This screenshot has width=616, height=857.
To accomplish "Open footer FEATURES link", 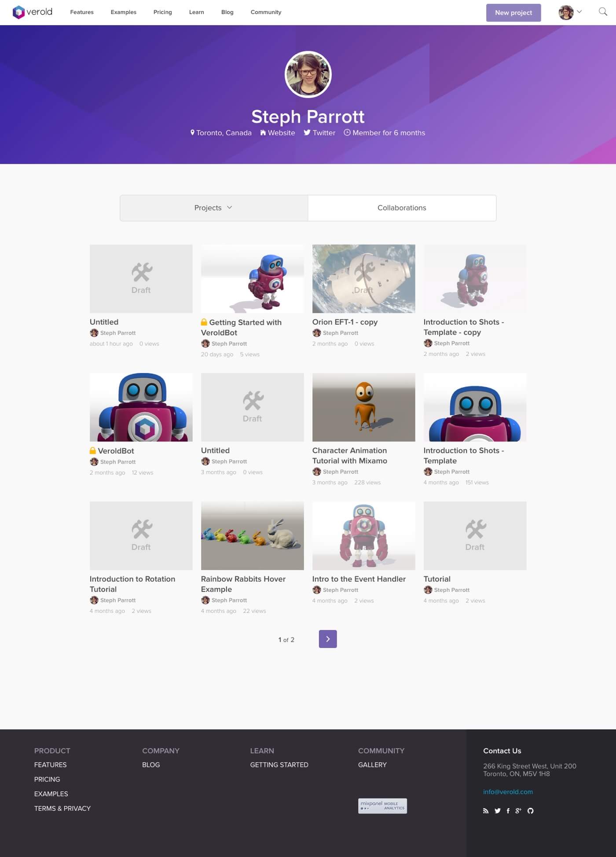I will (x=51, y=765).
